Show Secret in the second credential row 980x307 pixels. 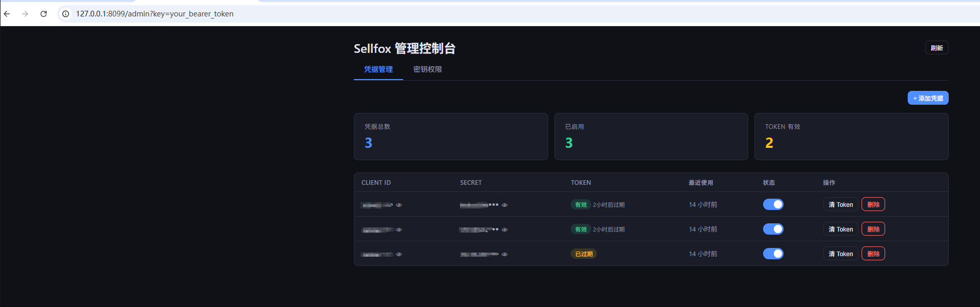coord(505,229)
